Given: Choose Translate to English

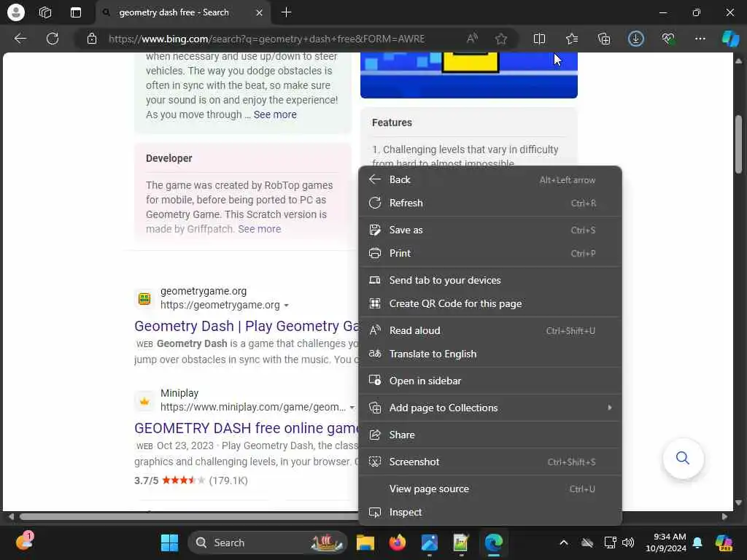Looking at the screenshot, I should point(489,354).
